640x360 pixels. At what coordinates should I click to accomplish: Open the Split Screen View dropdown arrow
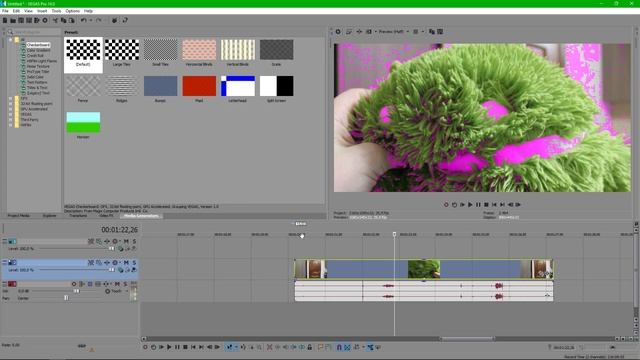click(376, 31)
